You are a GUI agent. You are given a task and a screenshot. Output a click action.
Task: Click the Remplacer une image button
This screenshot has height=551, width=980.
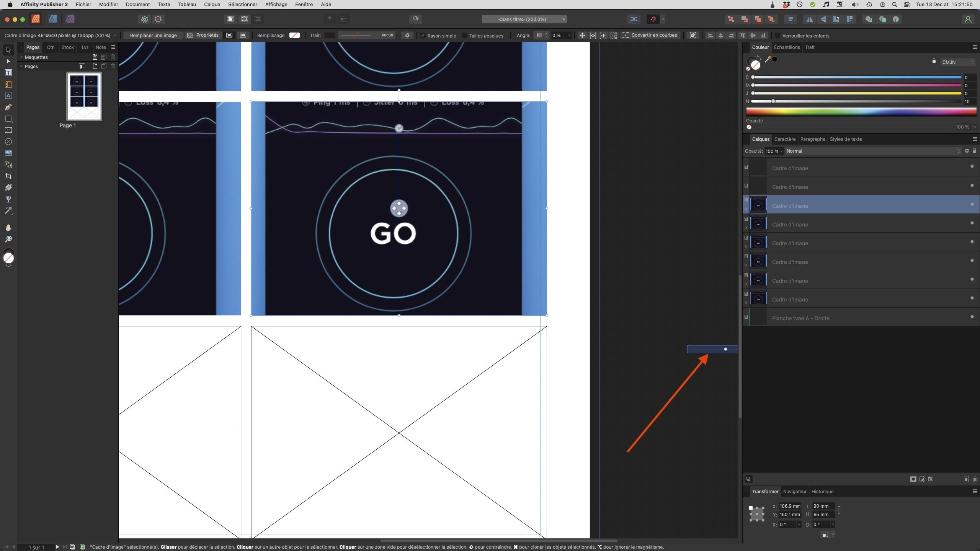pos(153,35)
